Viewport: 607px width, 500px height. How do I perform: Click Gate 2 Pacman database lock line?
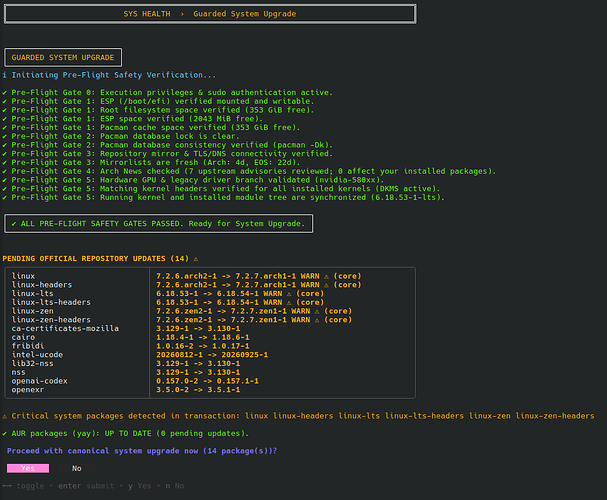[121, 136]
